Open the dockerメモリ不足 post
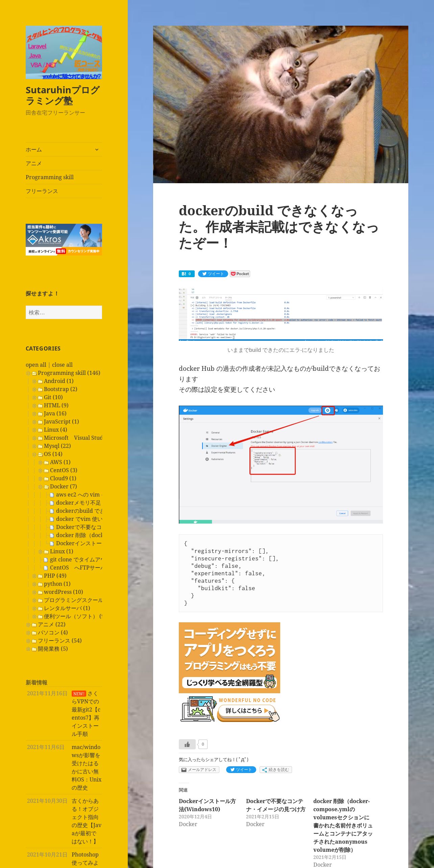This screenshot has width=434, height=868. pos(78,503)
